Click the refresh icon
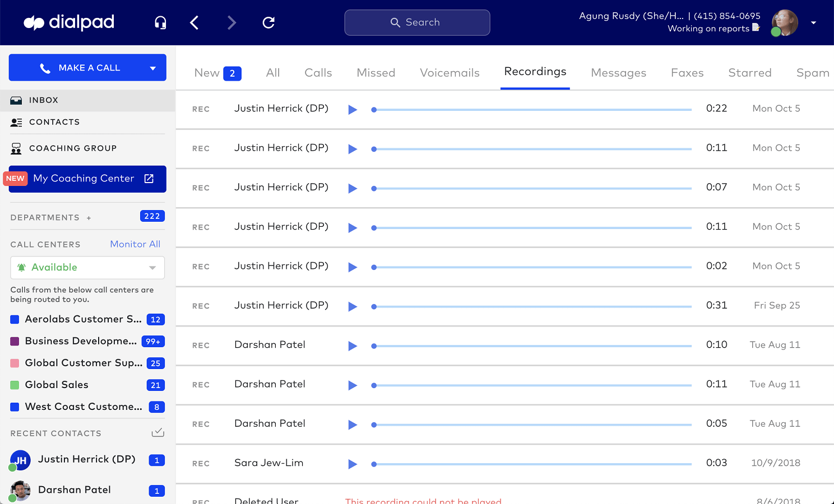This screenshot has height=504, width=834. coord(268,22)
